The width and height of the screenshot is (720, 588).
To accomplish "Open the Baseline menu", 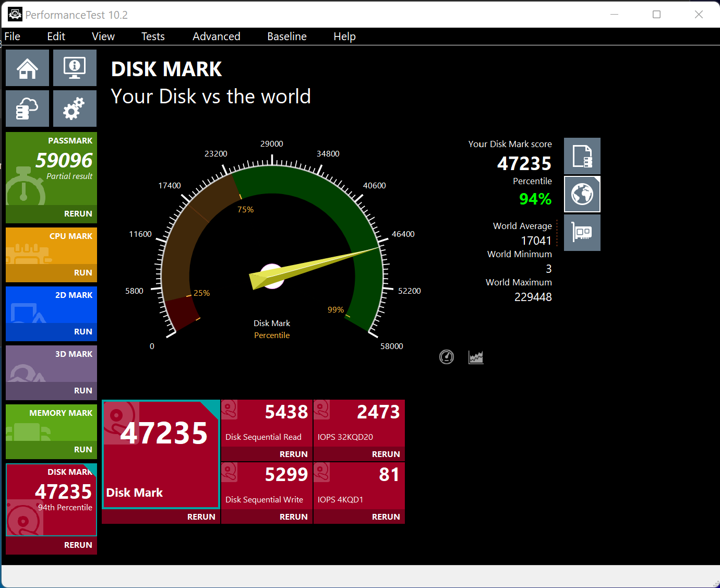I will click(286, 37).
